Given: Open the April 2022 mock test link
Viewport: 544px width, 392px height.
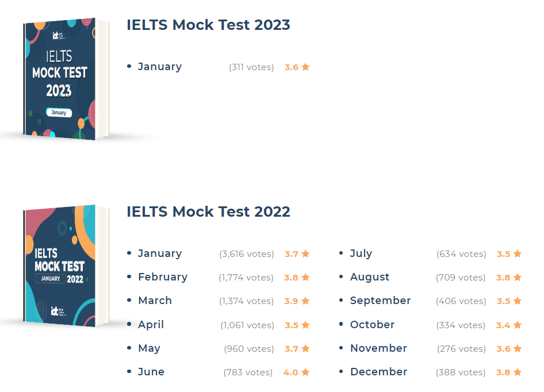Looking at the screenshot, I should (x=151, y=325).
